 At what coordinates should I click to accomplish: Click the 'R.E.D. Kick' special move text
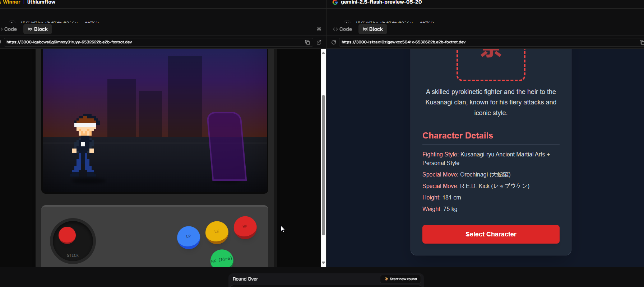tap(476, 186)
